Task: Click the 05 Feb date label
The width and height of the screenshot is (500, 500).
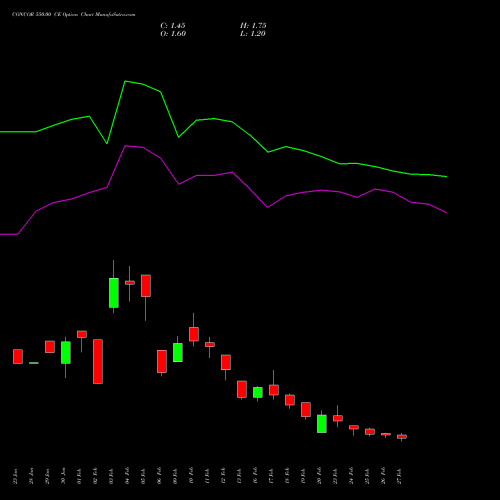Action: click(143, 476)
